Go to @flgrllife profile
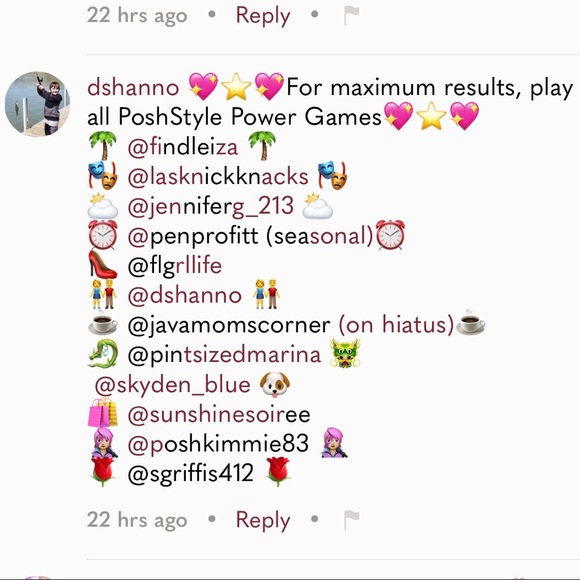580x580 pixels. click(x=175, y=266)
